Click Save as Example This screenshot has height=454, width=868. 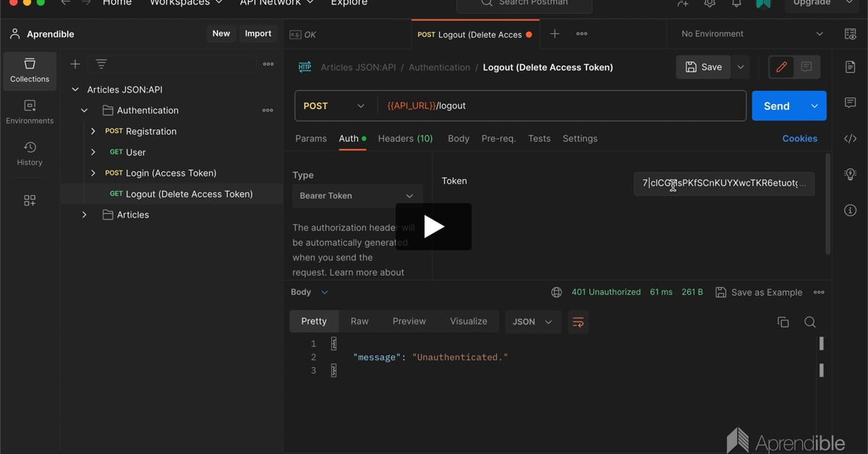click(x=759, y=292)
